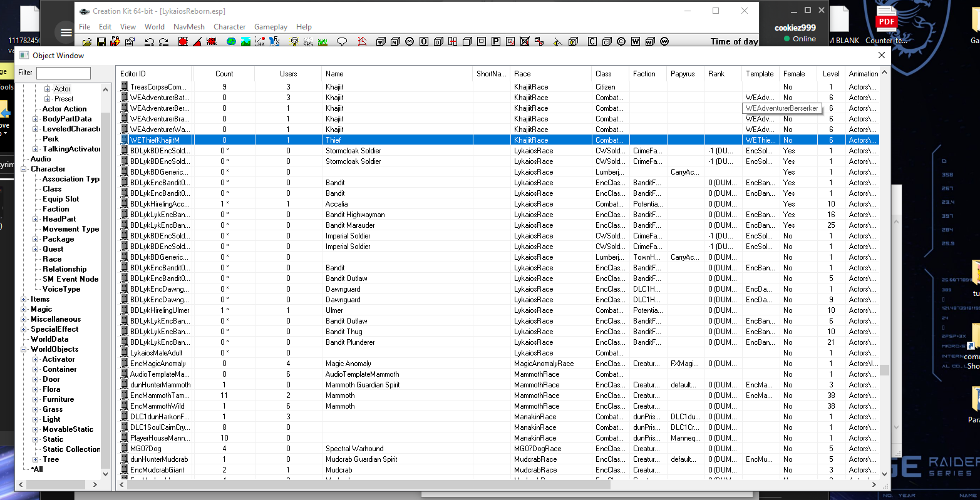Screen dimensions: 980x500
Task: Select the LykaiosMaleAdult row
Action: [x=498, y=353]
